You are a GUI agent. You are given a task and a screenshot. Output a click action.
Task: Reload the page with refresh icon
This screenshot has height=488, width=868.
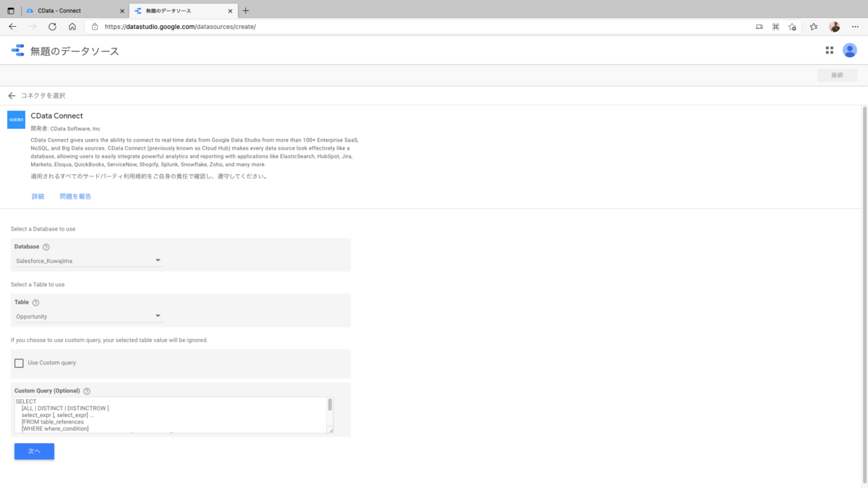[x=52, y=26]
